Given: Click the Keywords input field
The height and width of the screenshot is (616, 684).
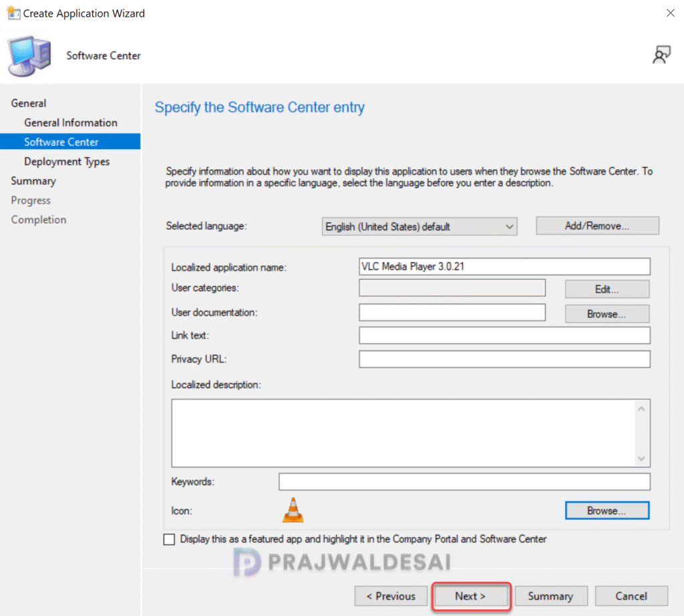Looking at the screenshot, I should (464, 482).
